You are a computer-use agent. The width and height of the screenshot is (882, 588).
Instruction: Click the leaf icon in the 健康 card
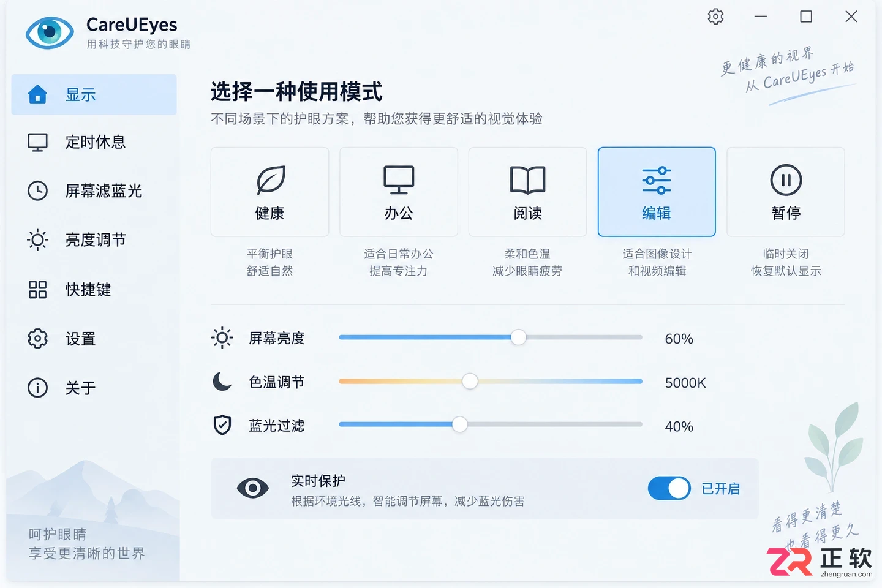270,179
